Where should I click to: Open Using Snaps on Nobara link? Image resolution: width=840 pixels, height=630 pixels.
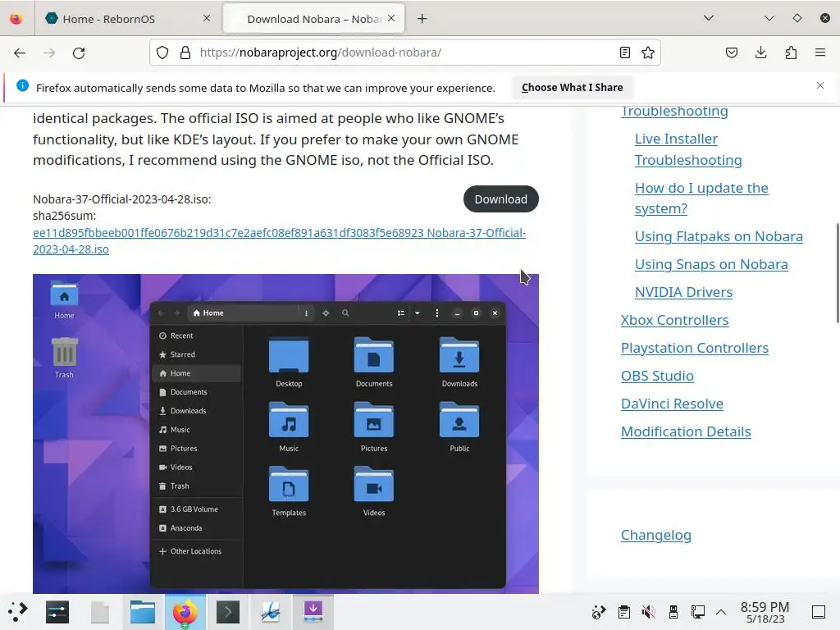click(711, 264)
